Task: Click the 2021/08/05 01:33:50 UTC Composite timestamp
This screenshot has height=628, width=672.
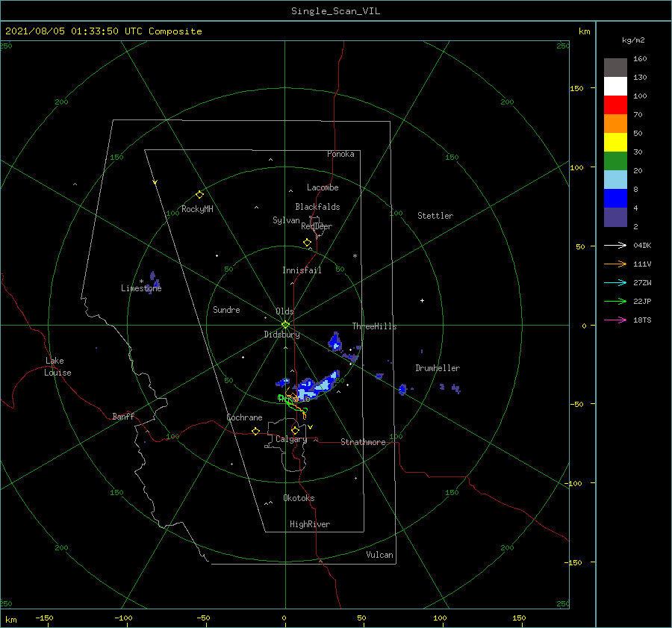Action: tap(103, 31)
